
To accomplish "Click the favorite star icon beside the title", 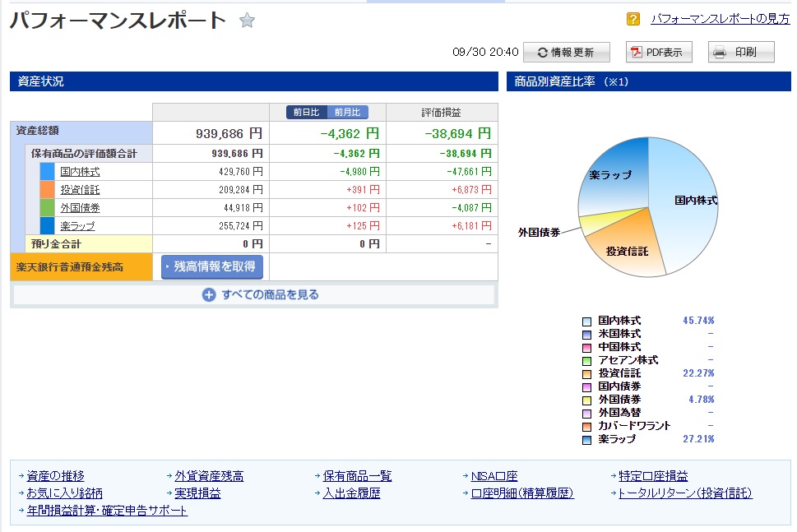I will (x=247, y=21).
